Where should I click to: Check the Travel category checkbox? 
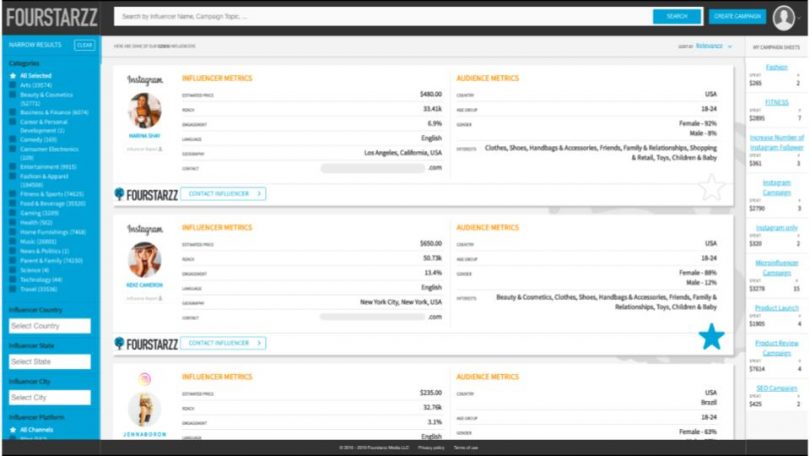click(x=13, y=289)
